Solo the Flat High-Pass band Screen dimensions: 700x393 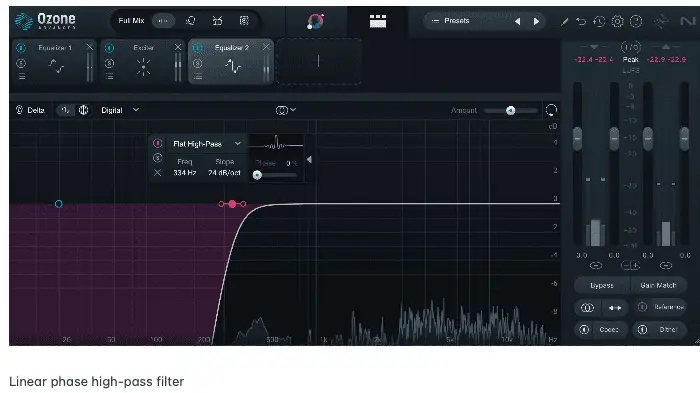click(x=157, y=158)
